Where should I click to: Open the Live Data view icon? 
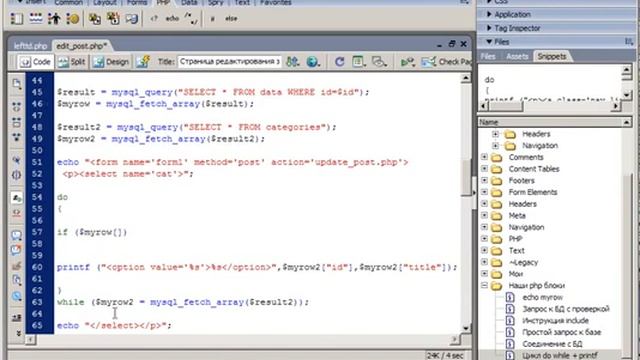143,62
